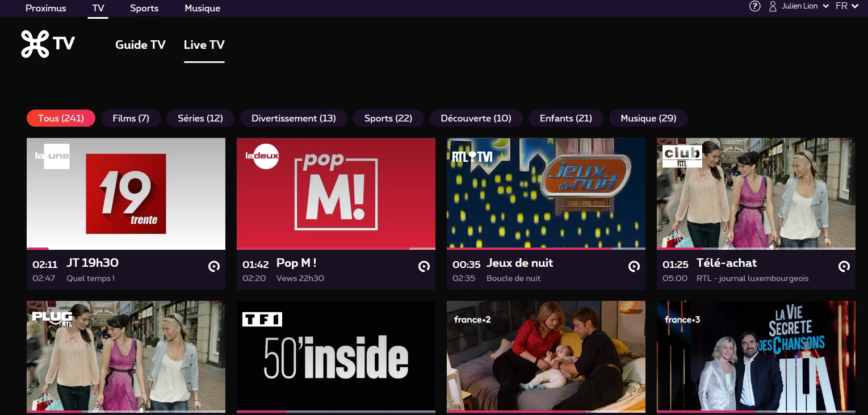This screenshot has height=415, width=868.
Task: Open the 19 trente programme thumbnail
Action: [x=126, y=193]
